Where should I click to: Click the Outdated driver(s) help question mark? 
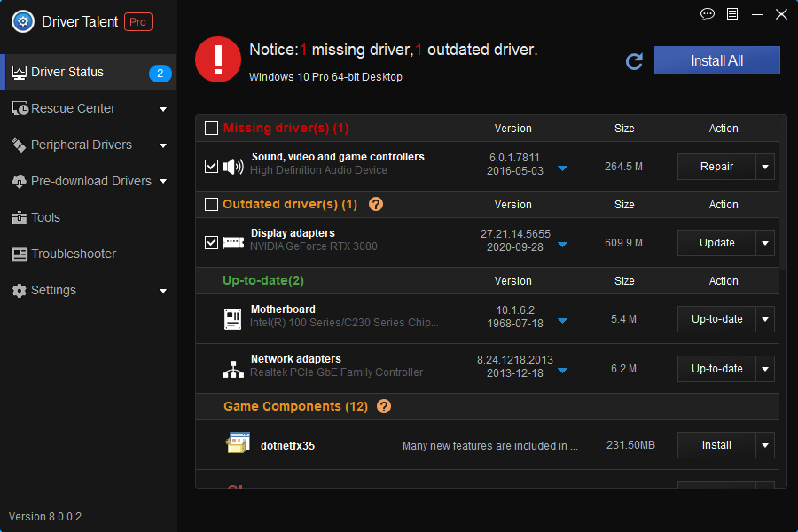(x=376, y=204)
